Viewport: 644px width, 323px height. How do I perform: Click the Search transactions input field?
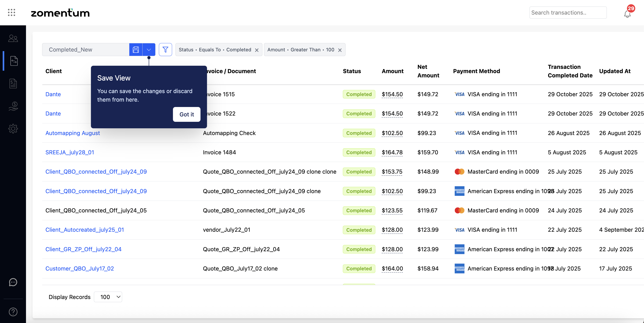coord(568,13)
